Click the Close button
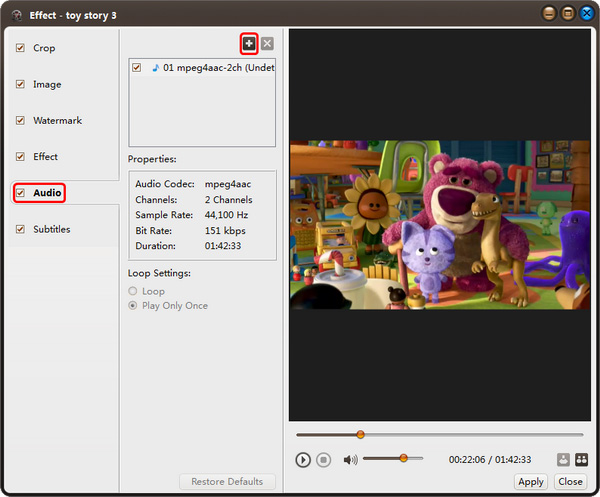 (570, 482)
